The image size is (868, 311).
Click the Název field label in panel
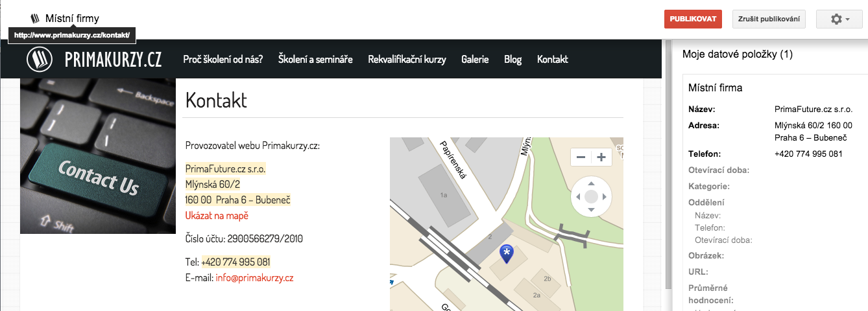[x=701, y=109]
